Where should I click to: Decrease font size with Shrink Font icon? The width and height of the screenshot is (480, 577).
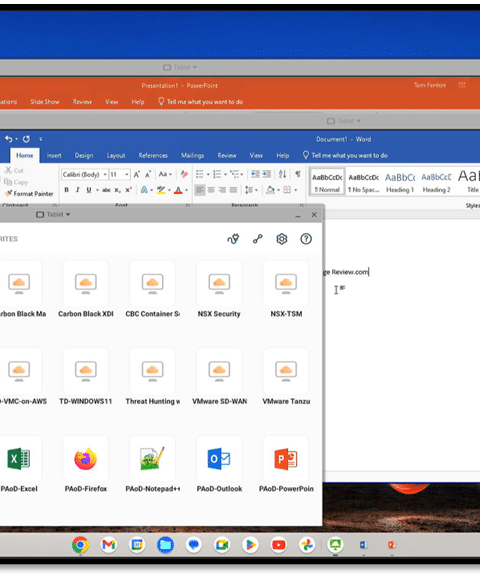coord(148,174)
